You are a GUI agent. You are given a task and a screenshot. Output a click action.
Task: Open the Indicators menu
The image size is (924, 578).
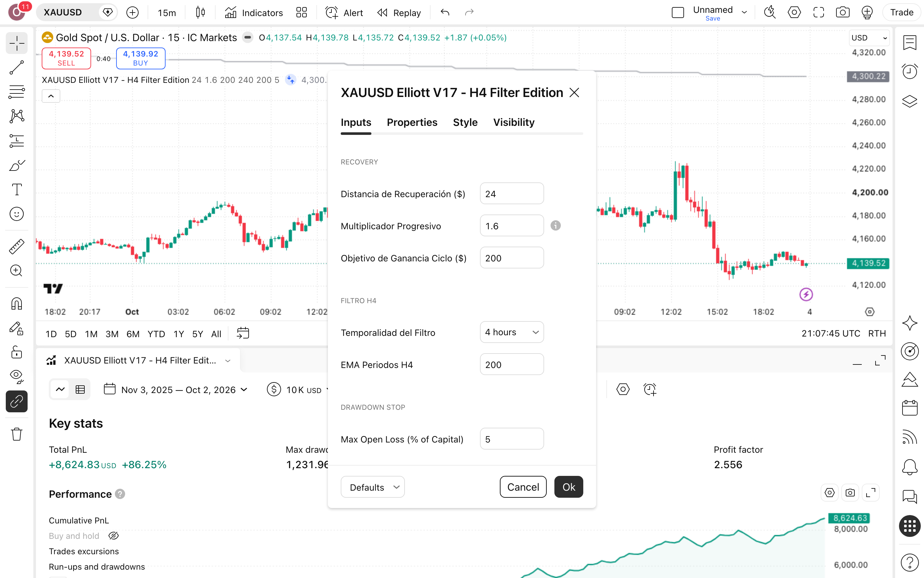[x=254, y=13]
